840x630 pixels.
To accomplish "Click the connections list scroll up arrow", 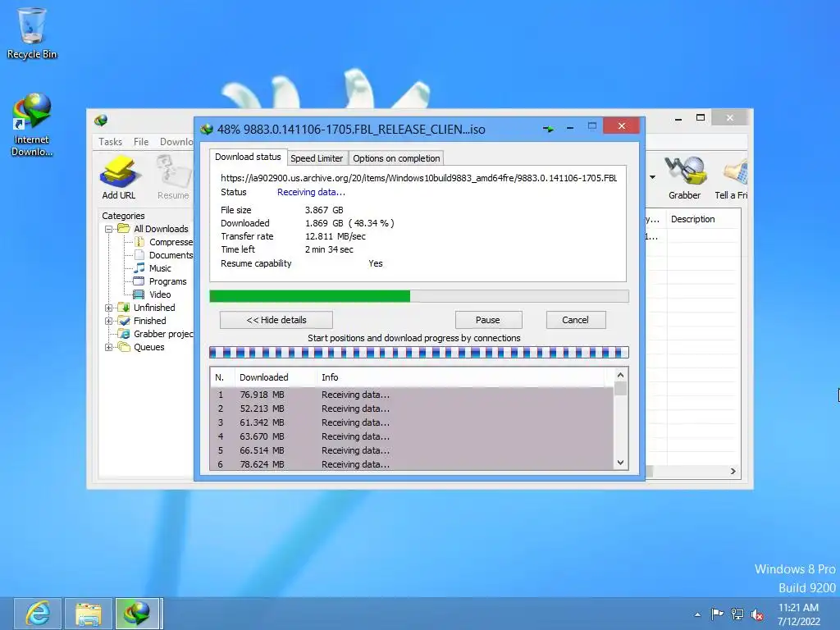I will (x=620, y=375).
